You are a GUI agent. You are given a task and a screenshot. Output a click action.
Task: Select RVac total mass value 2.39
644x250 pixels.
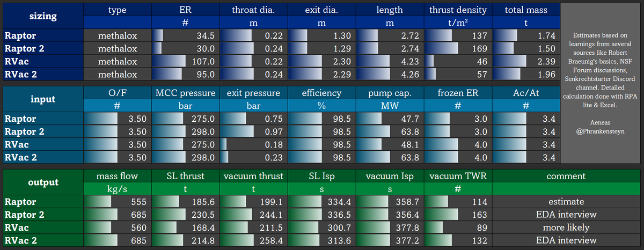[525, 61]
